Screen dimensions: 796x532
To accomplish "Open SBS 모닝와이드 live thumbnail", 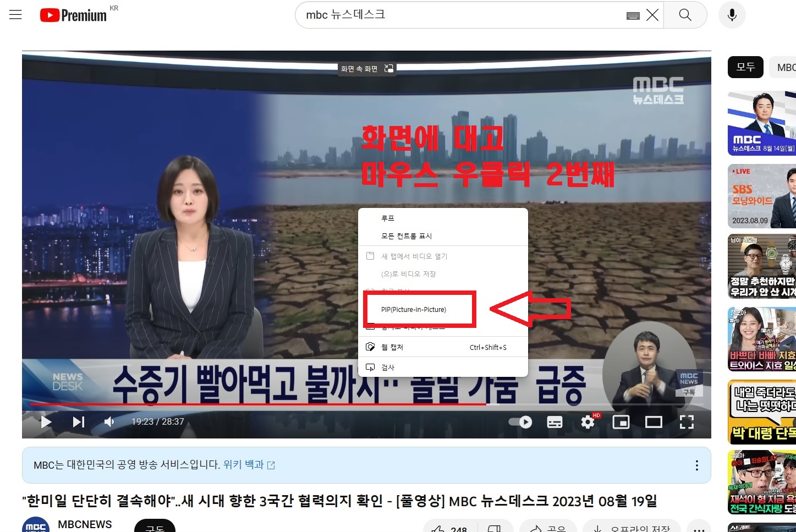I will [762, 196].
